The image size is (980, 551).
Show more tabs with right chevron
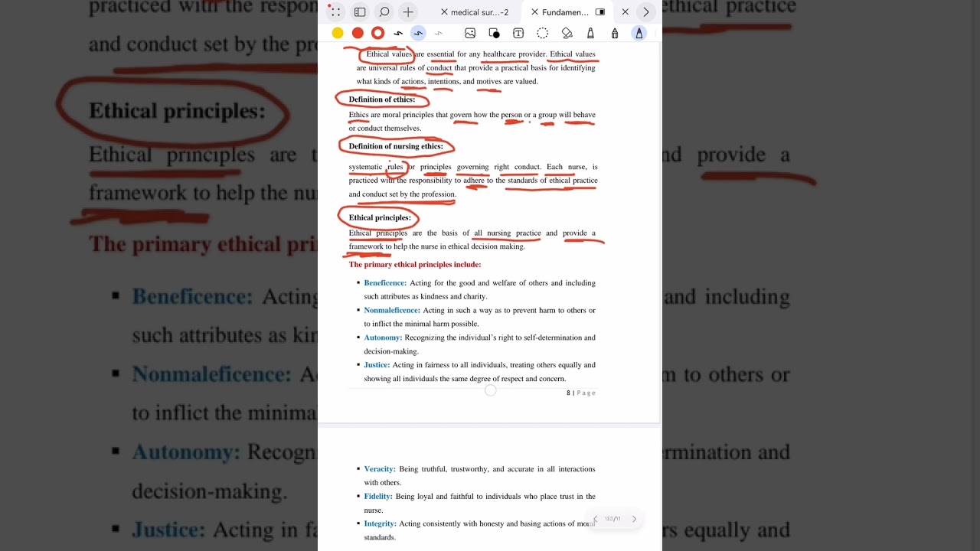(646, 12)
